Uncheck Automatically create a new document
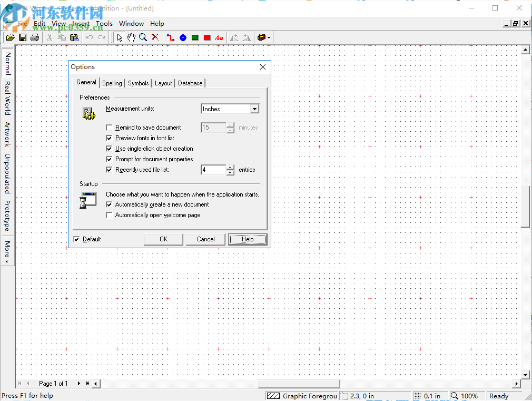This screenshot has height=401, width=532. tap(109, 204)
